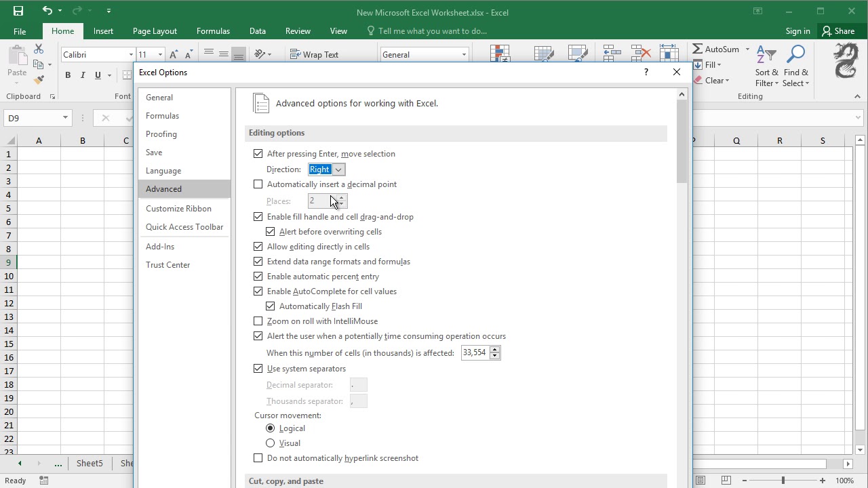Toggle Extend data range formats and formulas
Screen dimensions: 868x488
(x=258, y=262)
